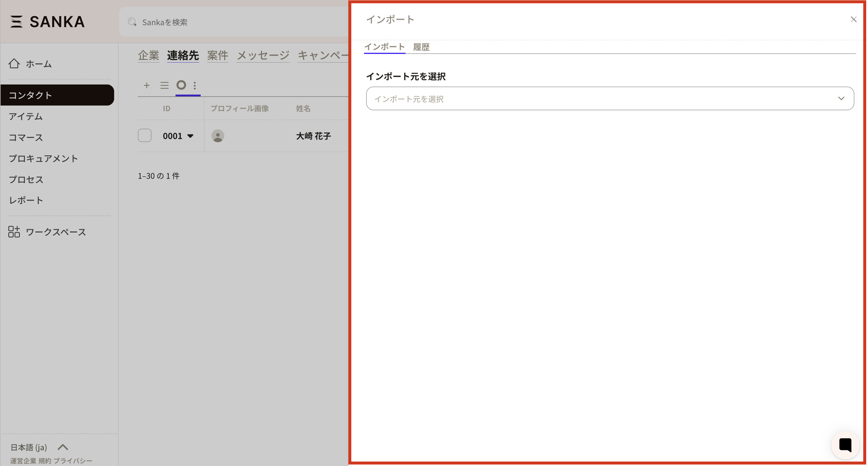Open the chat widget bubble

(845, 445)
